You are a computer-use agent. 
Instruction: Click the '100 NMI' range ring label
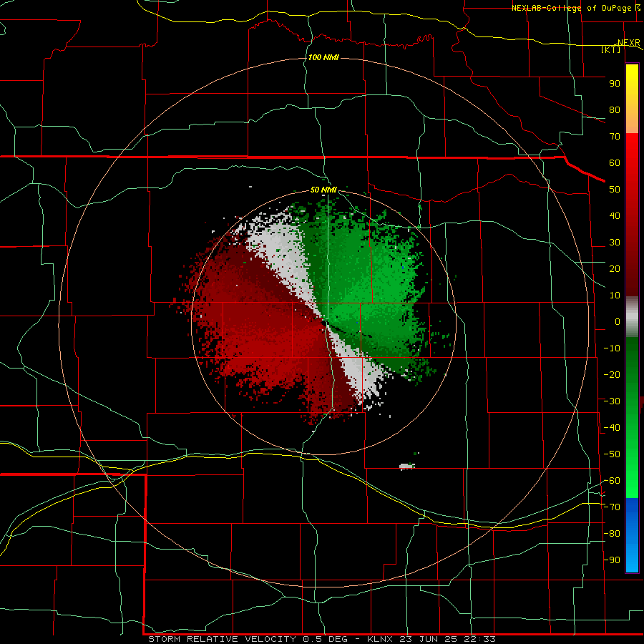(323, 57)
